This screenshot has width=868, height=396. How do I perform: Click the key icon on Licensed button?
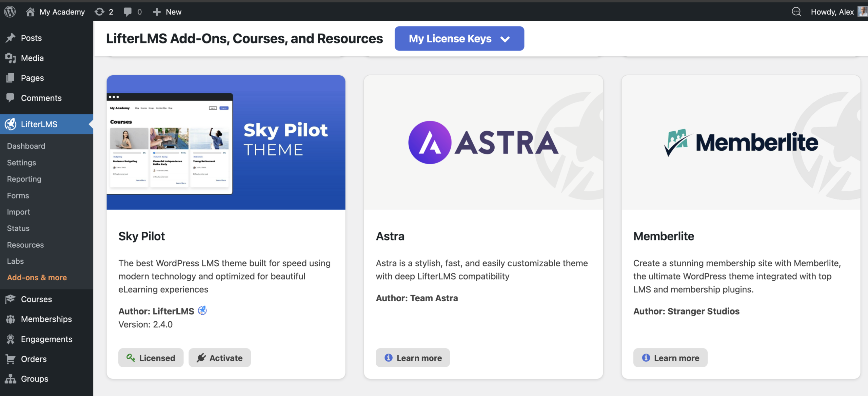(131, 358)
